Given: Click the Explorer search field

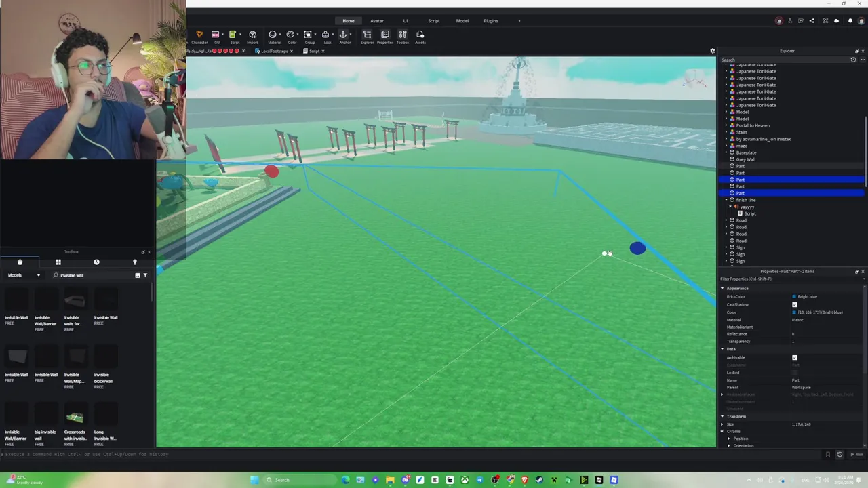Looking at the screenshot, I should 784,60.
